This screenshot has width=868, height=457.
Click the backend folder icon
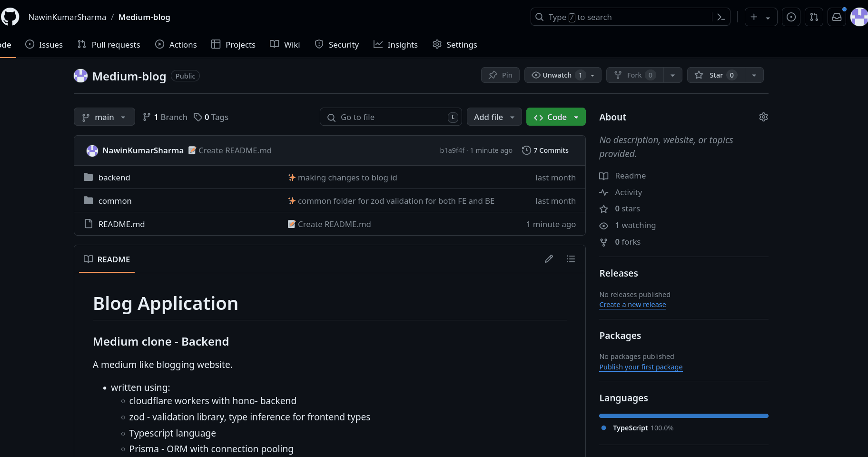coord(88,177)
